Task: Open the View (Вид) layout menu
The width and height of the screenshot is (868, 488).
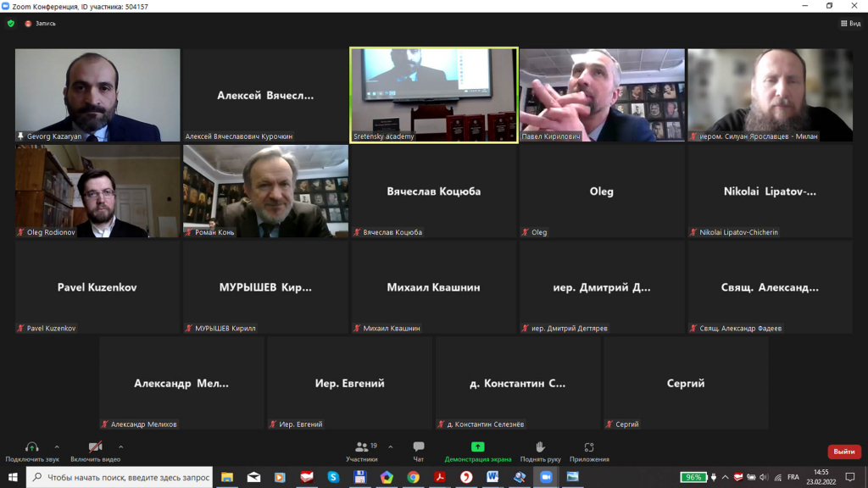Action: tap(849, 24)
